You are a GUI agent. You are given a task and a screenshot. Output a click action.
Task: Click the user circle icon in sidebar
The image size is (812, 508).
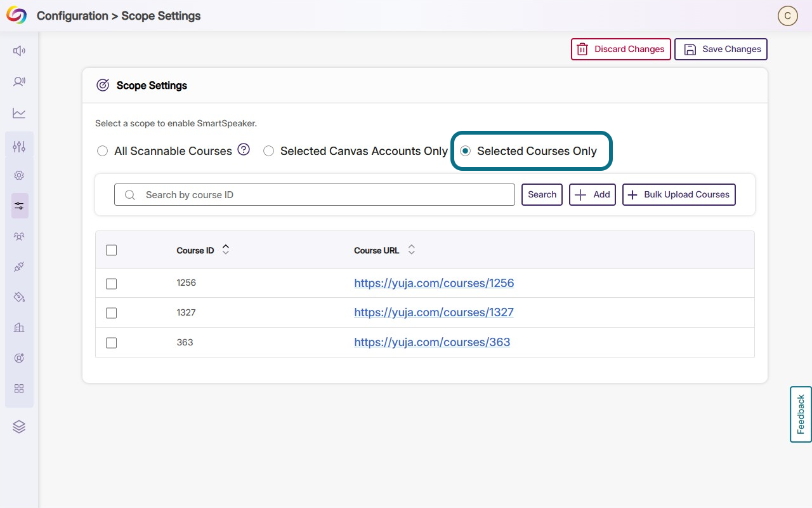pyautogui.click(x=19, y=358)
